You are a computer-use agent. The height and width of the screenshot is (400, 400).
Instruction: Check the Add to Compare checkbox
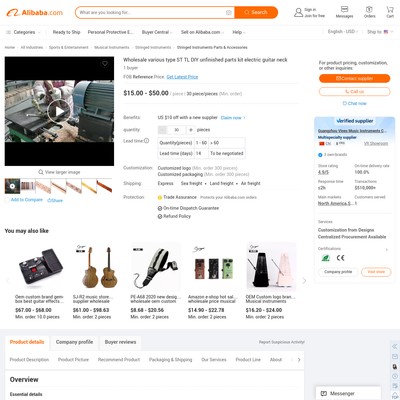[7, 200]
